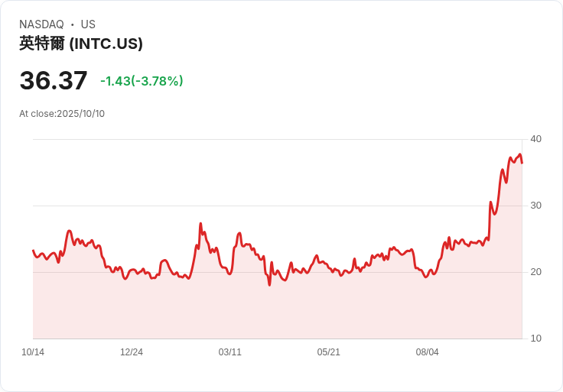
Task: Select the 10/14 date on the time axis
Action: point(33,352)
